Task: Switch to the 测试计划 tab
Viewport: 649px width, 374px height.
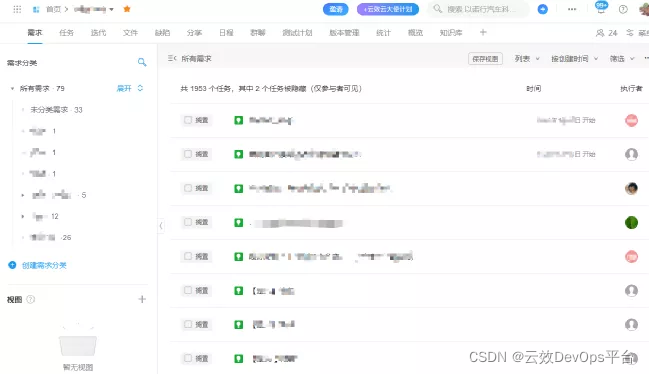Action: (x=297, y=33)
